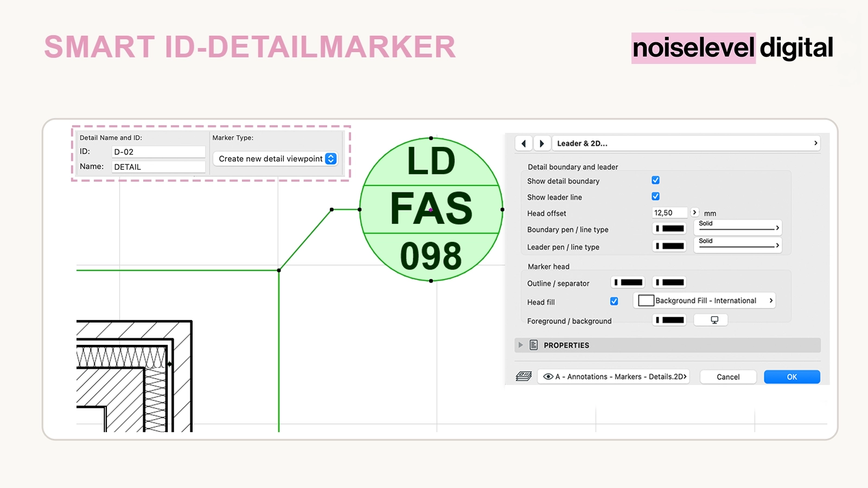Choose the Outline pen swatch
Viewport: 868px width, 488px height.
coord(628,282)
